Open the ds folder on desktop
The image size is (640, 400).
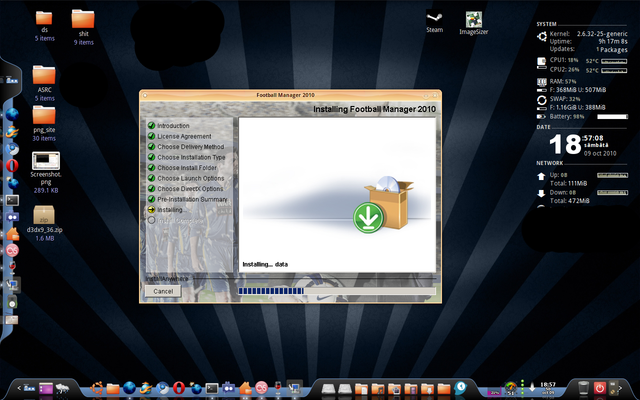tap(44, 18)
